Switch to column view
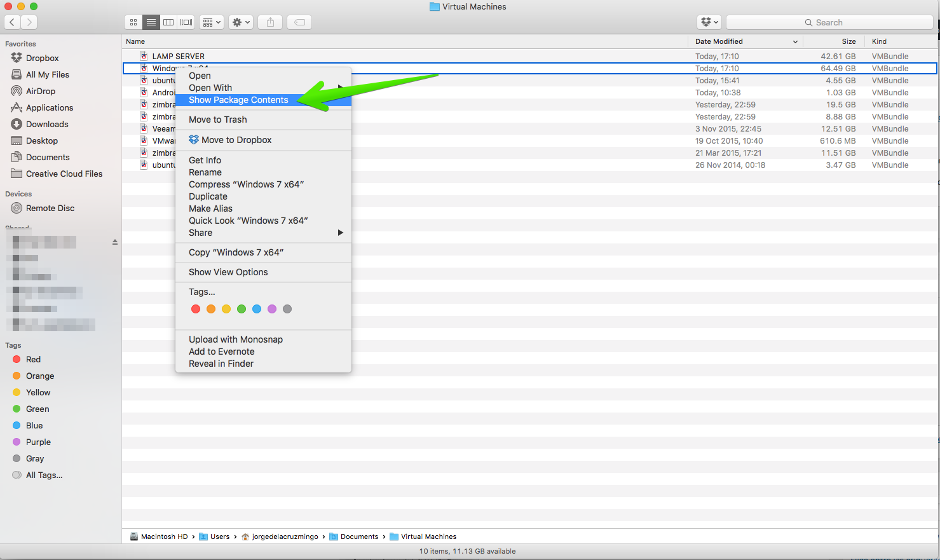Screen dimensions: 940x560 point(168,22)
